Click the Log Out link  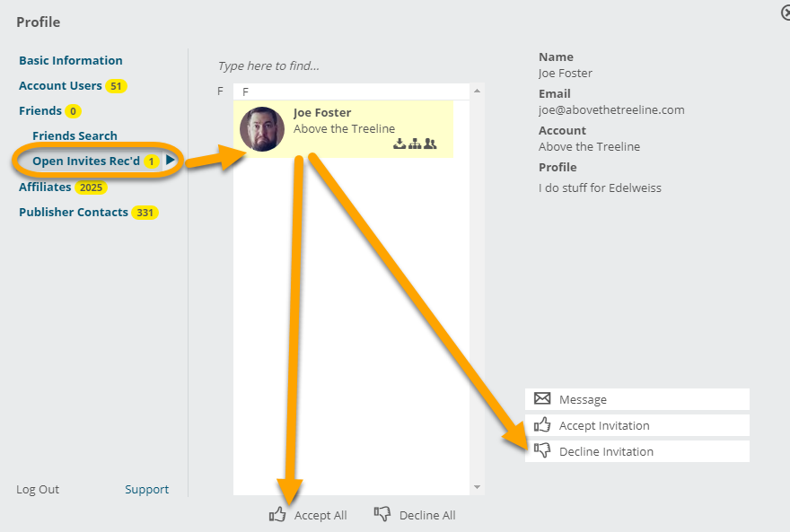pyautogui.click(x=38, y=489)
